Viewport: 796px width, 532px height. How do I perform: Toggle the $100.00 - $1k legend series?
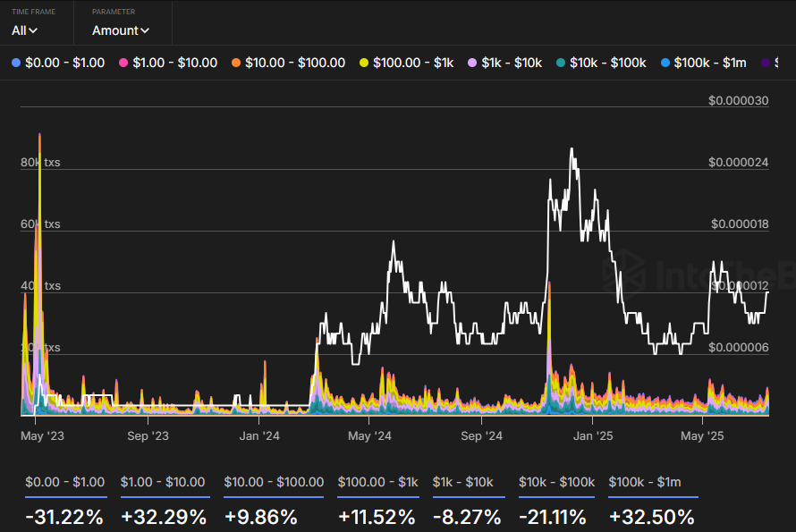pyautogui.click(x=407, y=63)
